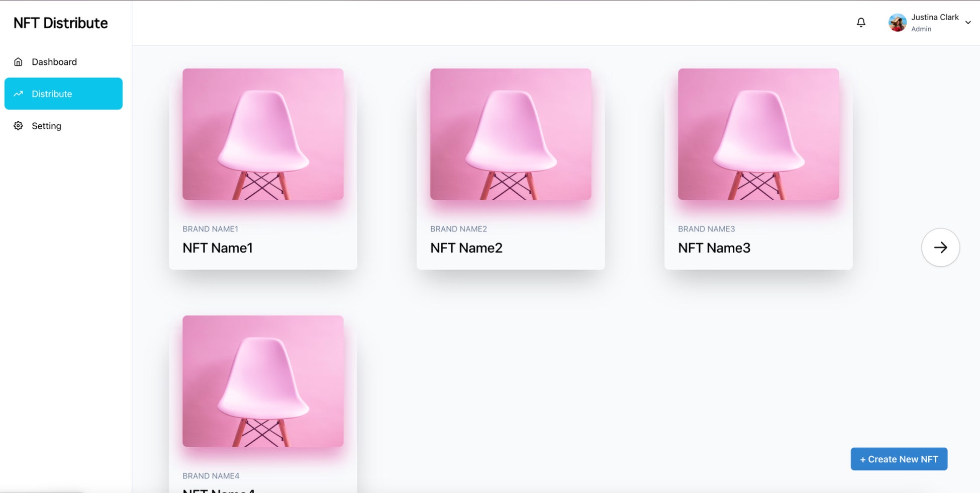980x493 pixels.
Task: Open Justina Clark's profile avatar
Action: click(897, 23)
